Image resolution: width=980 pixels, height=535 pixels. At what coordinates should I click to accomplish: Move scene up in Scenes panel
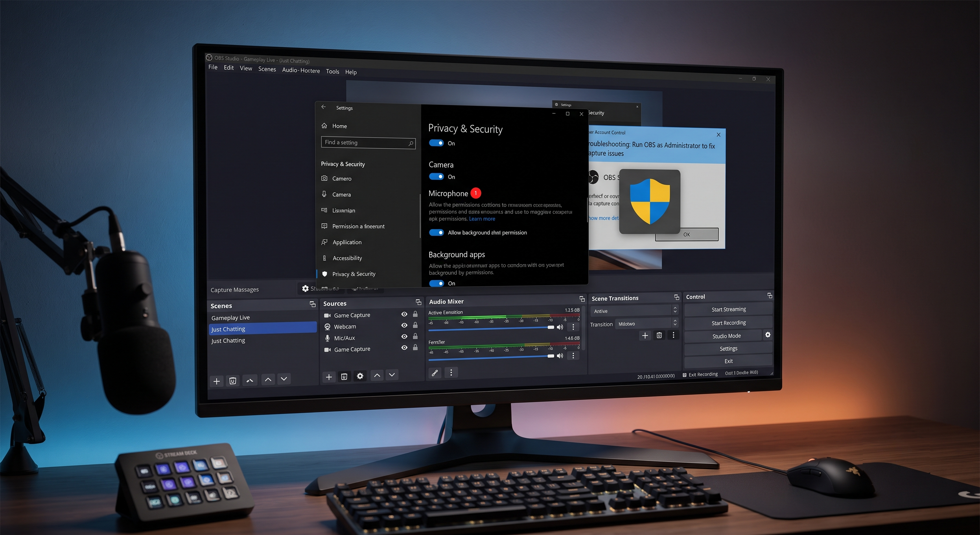tap(268, 379)
